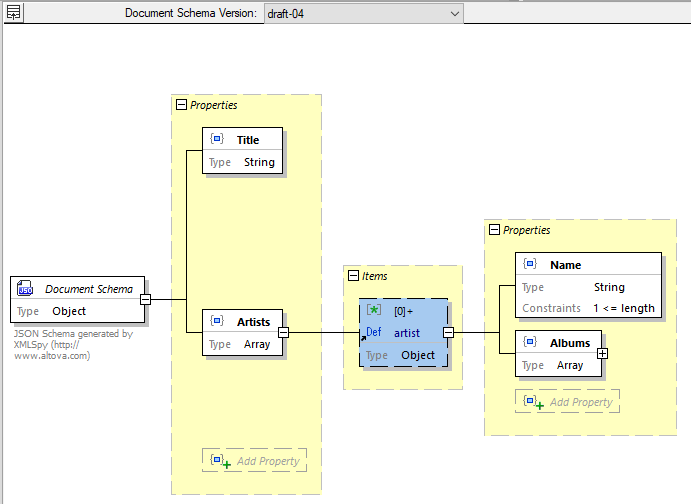Click Add Property under Artists
The width and height of the screenshot is (691, 504).
click(x=255, y=461)
